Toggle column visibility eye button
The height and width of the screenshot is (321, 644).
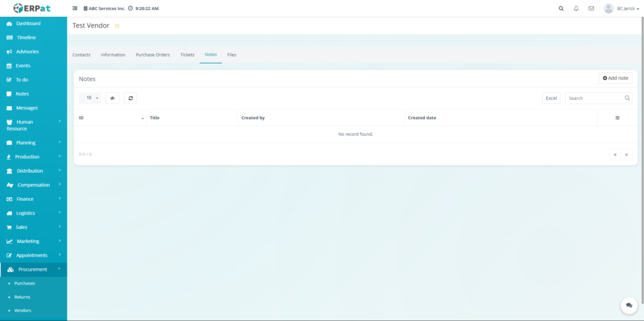tap(112, 98)
